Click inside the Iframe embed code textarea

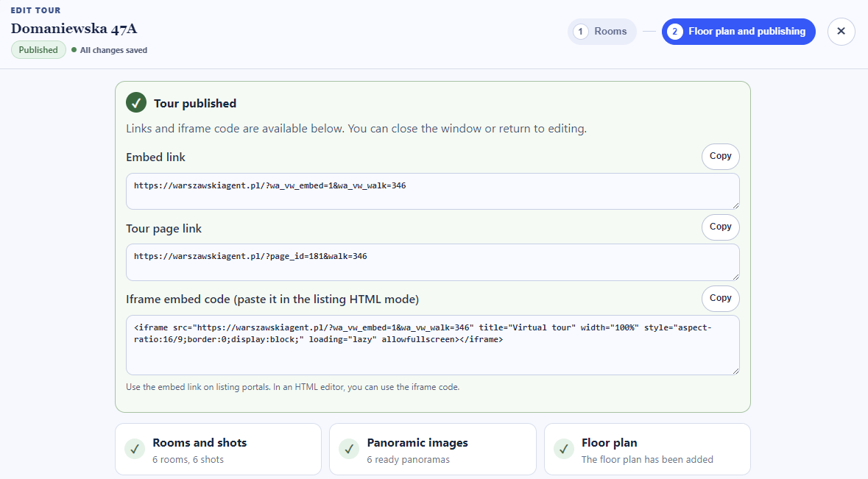pyautogui.click(x=432, y=345)
